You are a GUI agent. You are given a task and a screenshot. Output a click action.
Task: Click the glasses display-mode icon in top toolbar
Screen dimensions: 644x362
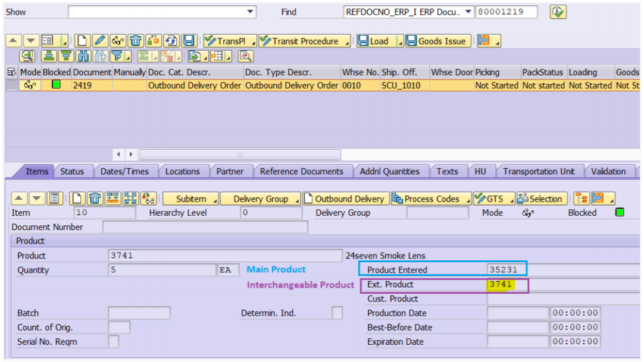click(118, 41)
